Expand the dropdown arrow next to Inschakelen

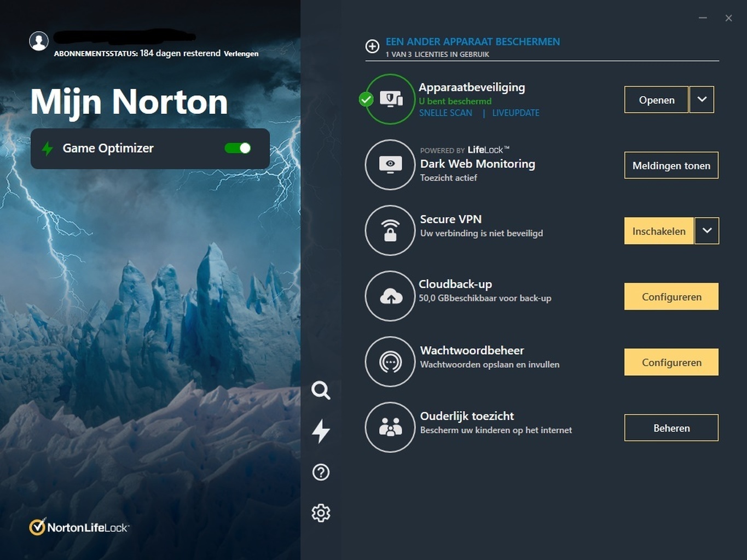tap(707, 231)
